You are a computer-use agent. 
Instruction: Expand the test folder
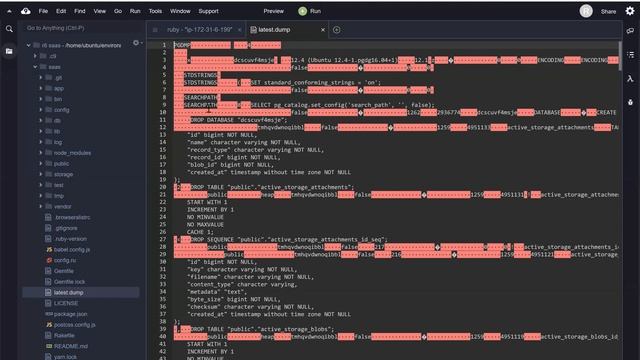coord(41,185)
